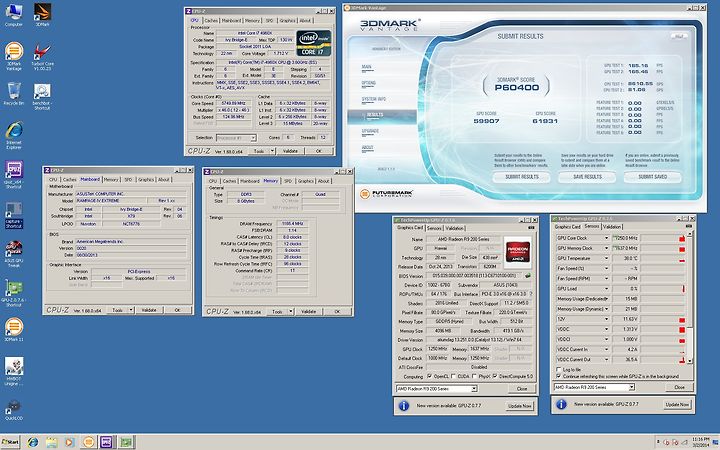Click the CPU-Z taskbar button

107,442
